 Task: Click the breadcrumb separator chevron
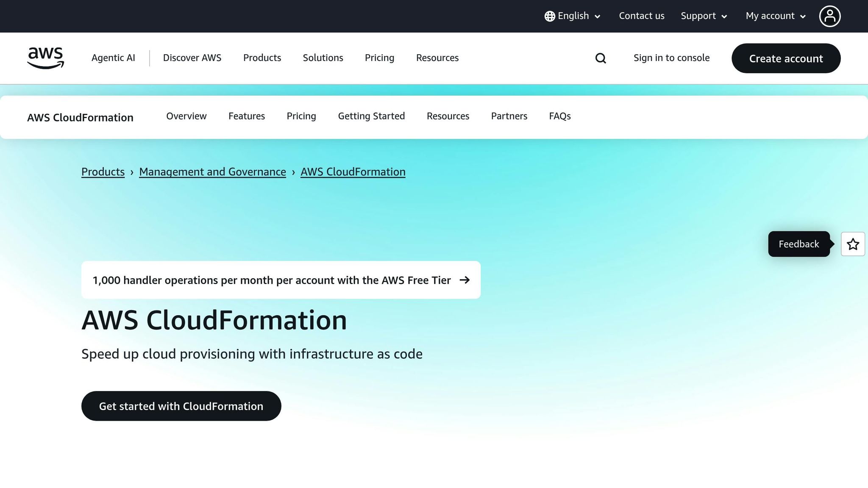pyautogui.click(x=133, y=172)
